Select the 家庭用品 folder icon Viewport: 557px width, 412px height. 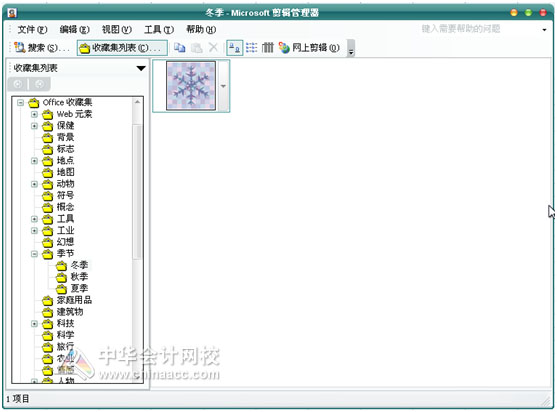click(48, 301)
